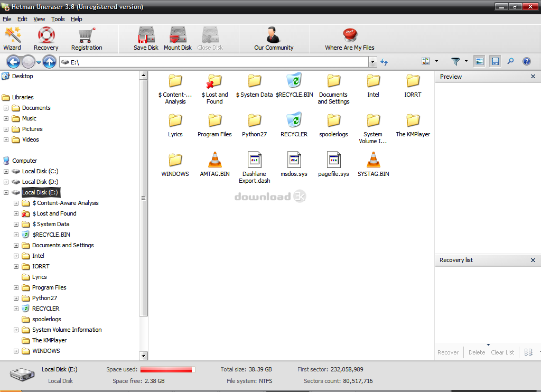Select spoolerlogs in the tree
The width and height of the screenshot is (541, 392).
pyautogui.click(x=46, y=319)
